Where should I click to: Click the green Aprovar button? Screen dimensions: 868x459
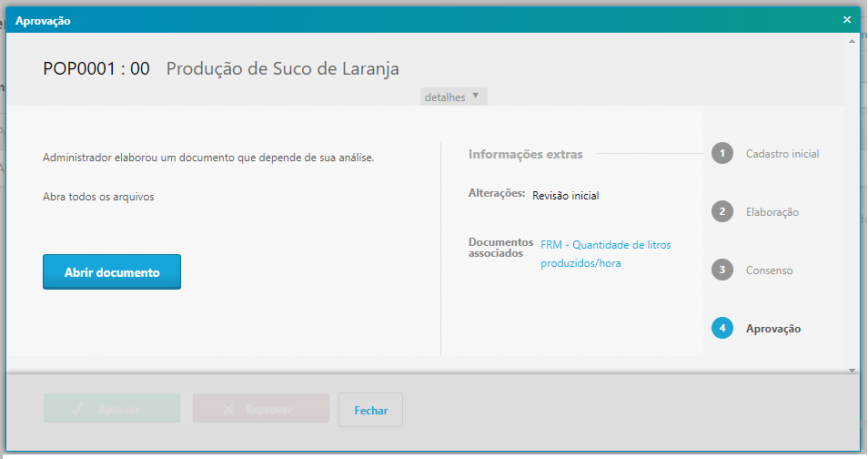coord(112,409)
